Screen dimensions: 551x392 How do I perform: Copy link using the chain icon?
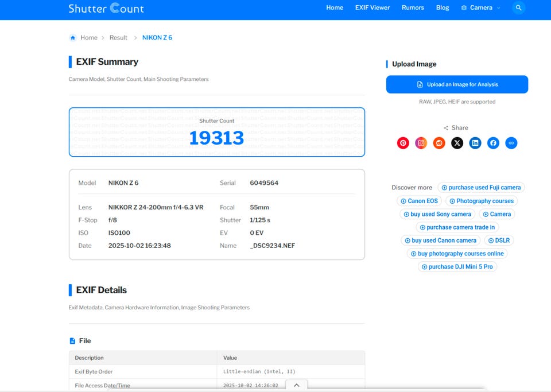click(511, 143)
